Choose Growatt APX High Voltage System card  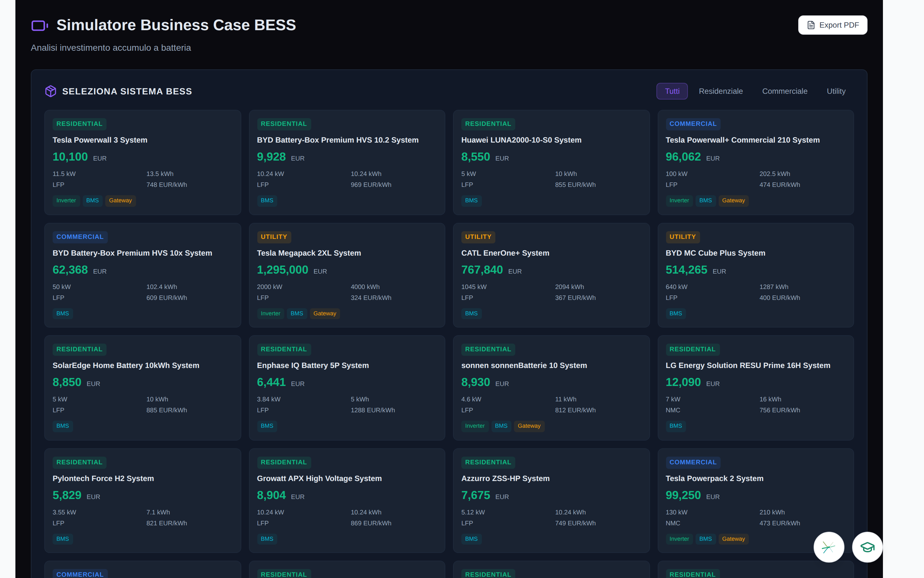click(347, 500)
